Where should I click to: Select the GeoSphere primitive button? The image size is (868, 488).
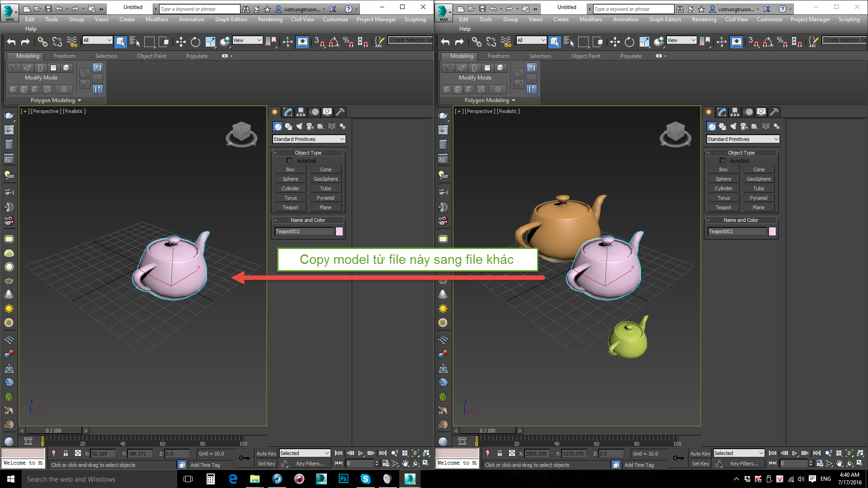[325, 178]
